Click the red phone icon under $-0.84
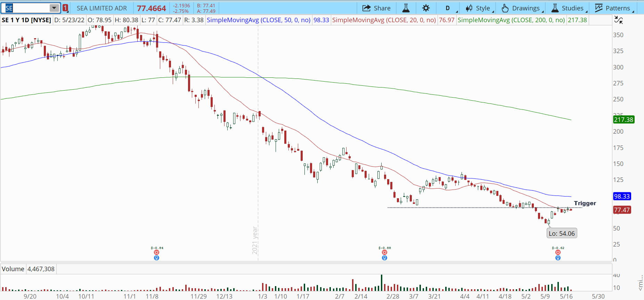Viewport: 644px width, 300px height. 157,252
